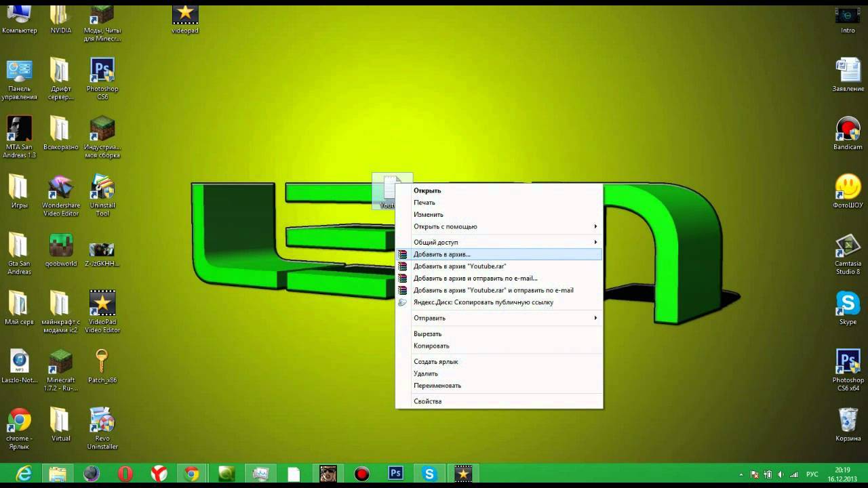Screen dimensions: 868x488
Task: Choose Открыть in the context menu
Action: tap(499, 191)
